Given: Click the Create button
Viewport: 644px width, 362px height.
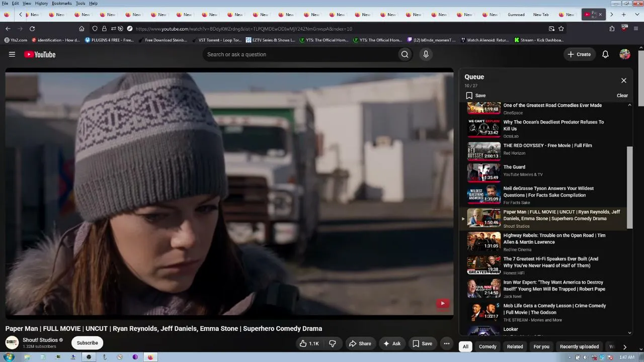Looking at the screenshot, I should pos(579,54).
